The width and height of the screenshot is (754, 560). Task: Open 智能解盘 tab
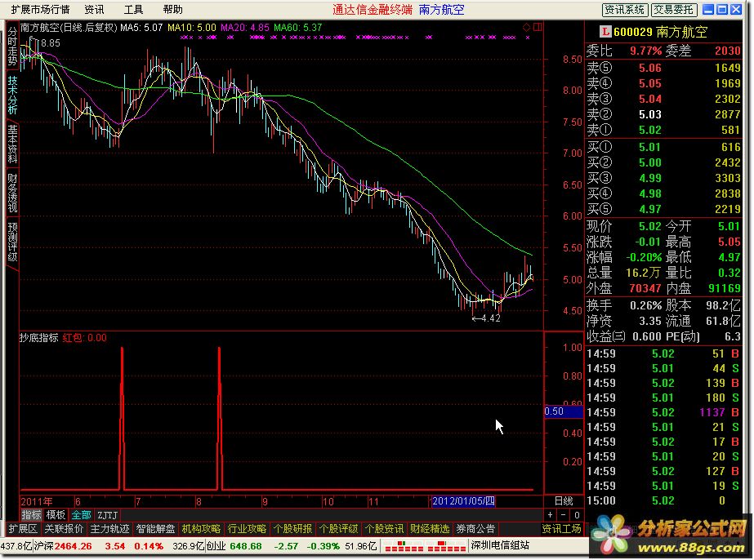coord(155,529)
